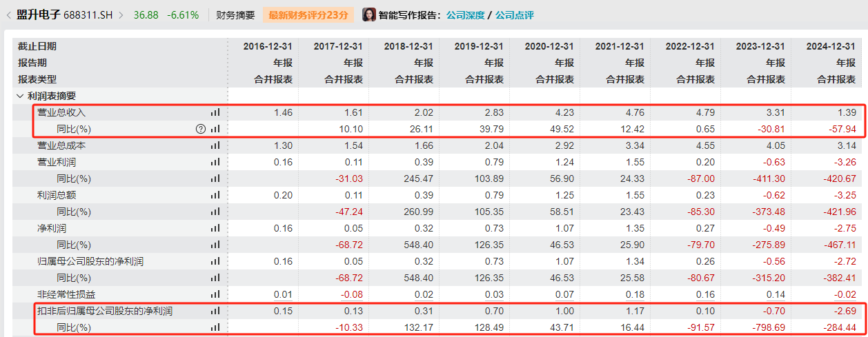Click the stock price 36.88
The height and width of the screenshot is (337, 868).
coord(146,14)
